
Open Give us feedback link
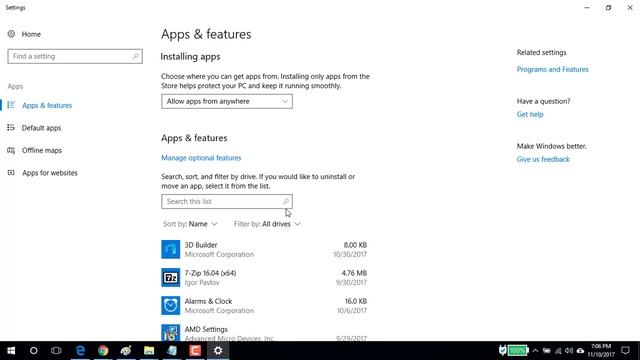pyautogui.click(x=543, y=159)
